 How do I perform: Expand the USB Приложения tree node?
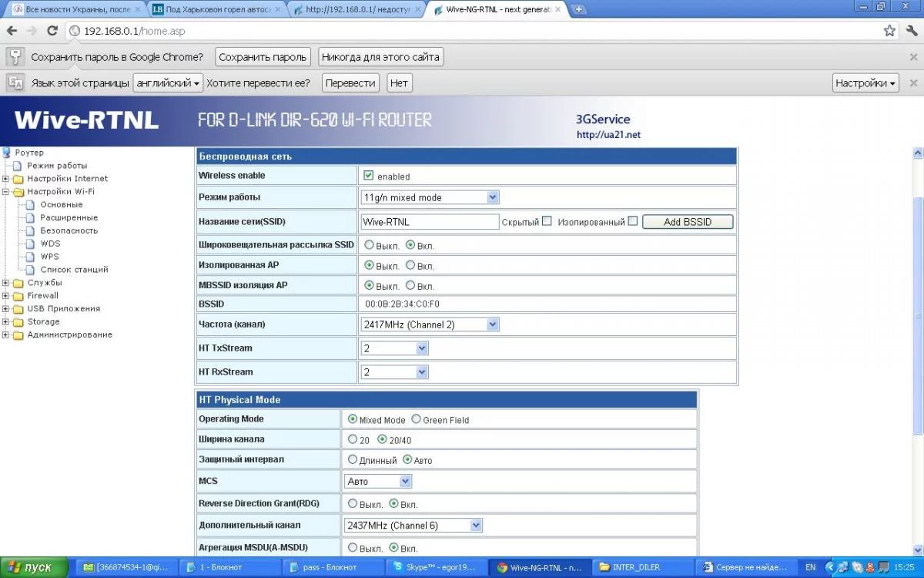(6, 309)
